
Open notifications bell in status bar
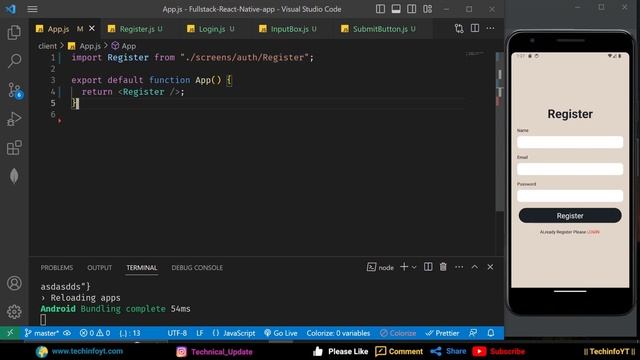491,333
